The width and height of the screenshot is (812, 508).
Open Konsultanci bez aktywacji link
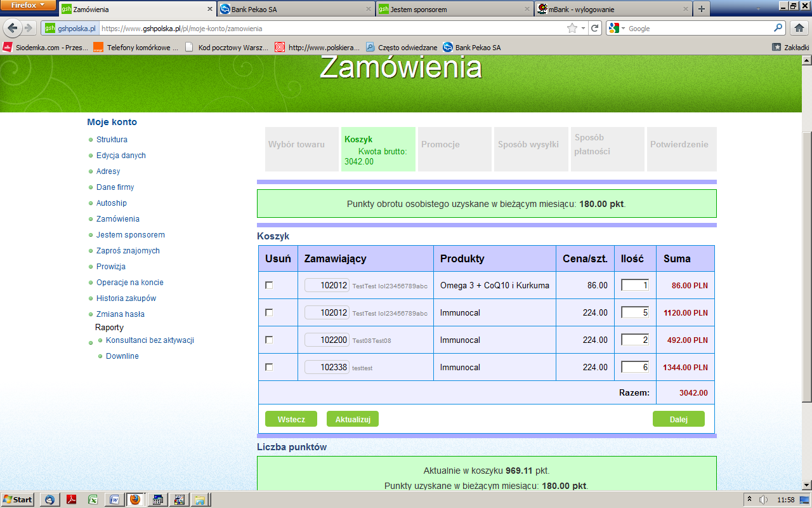(x=150, y=340)
